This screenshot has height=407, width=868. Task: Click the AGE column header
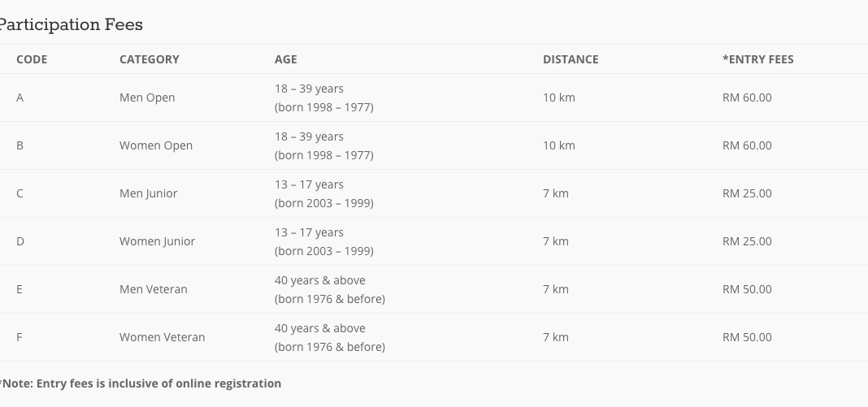[x=286, y=59]
